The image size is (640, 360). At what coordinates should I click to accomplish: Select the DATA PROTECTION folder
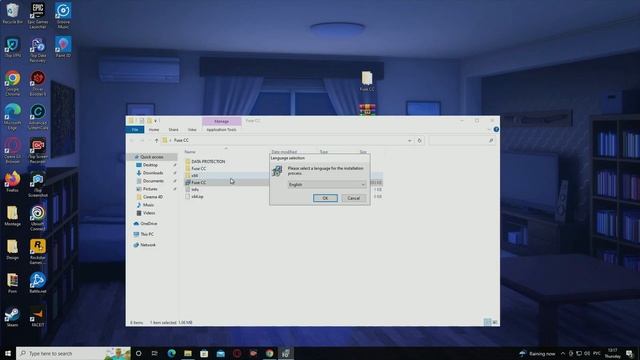(208, 162)
